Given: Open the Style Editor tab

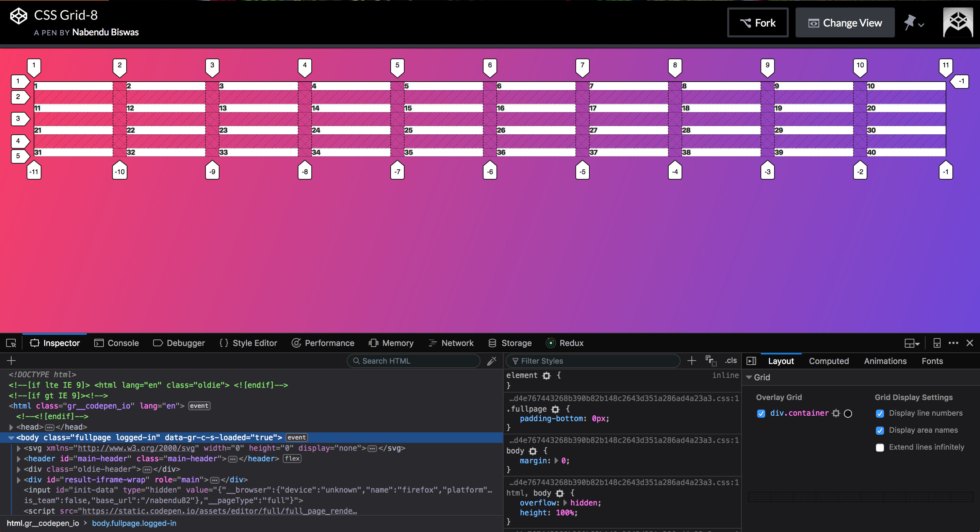Looking at the screenshot, I should (x=248, y=343).
